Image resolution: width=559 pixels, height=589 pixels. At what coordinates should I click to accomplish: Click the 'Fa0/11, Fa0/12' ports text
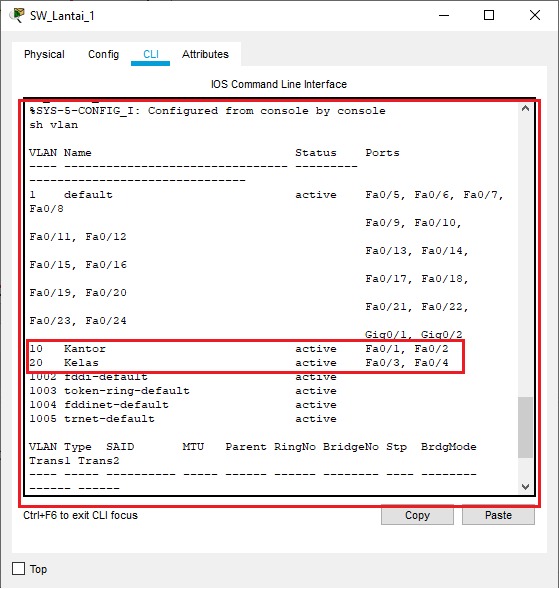pos(78,237)
